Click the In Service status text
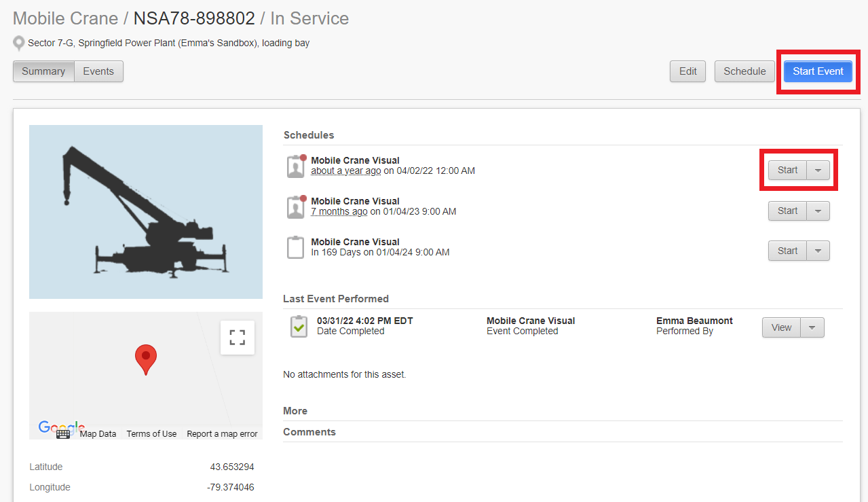This screenshot has height=502, width=868. 309,18
